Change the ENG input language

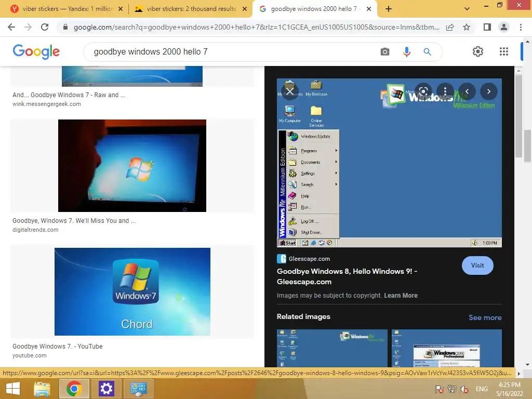pos(482,389)
